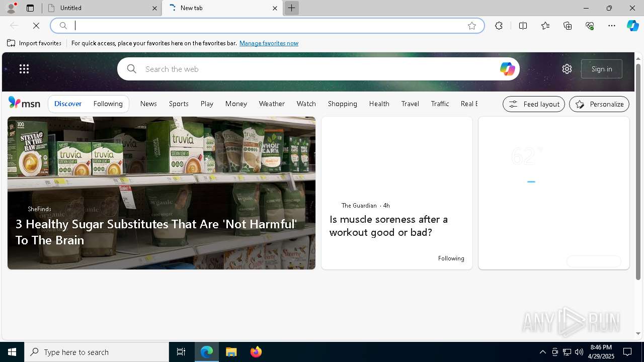Open Task View on the taskbar
This screenshot has width=644, height=362.
181,352
